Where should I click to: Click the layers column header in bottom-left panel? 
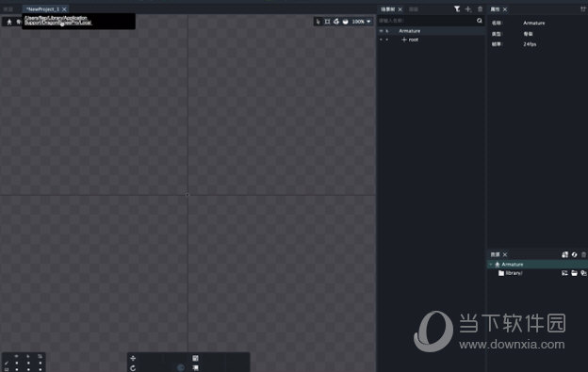tap(40, 356)
